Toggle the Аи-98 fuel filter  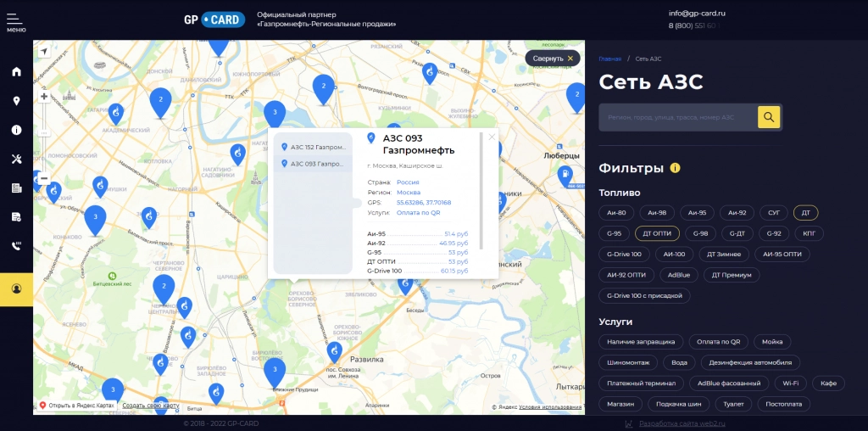pos(657,213)
